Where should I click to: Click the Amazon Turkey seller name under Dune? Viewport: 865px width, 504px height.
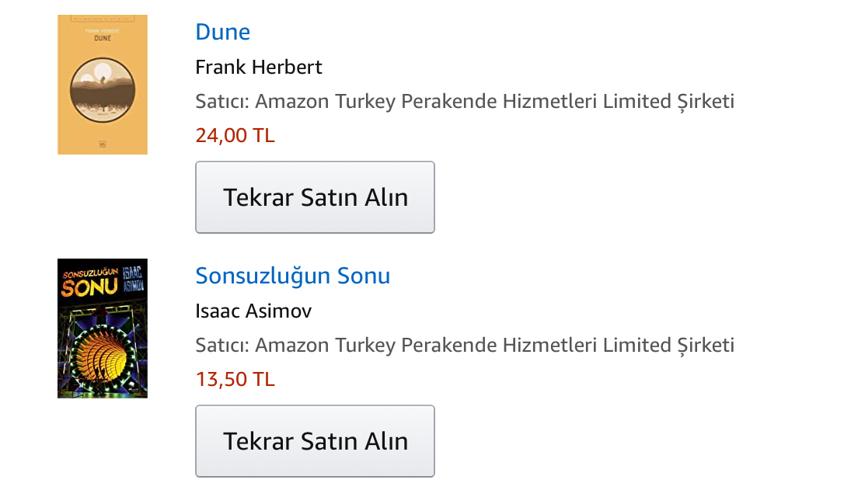pos(494,102)
